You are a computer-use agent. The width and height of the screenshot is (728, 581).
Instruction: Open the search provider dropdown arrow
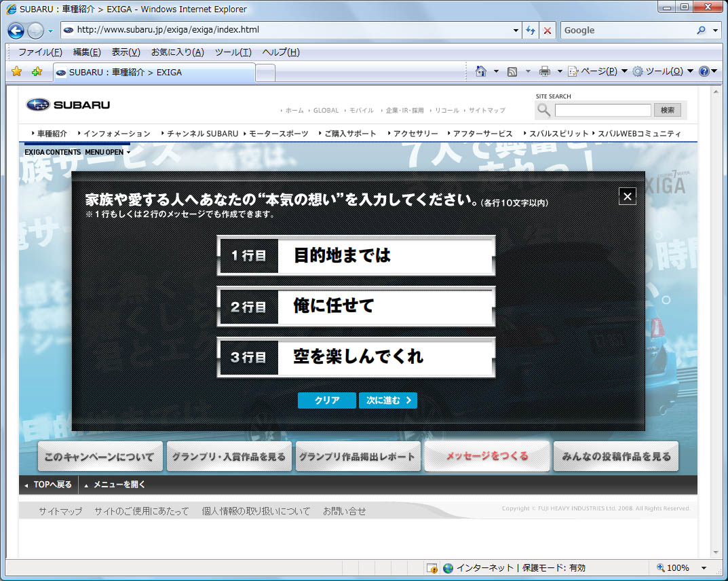tap(716, 30)
